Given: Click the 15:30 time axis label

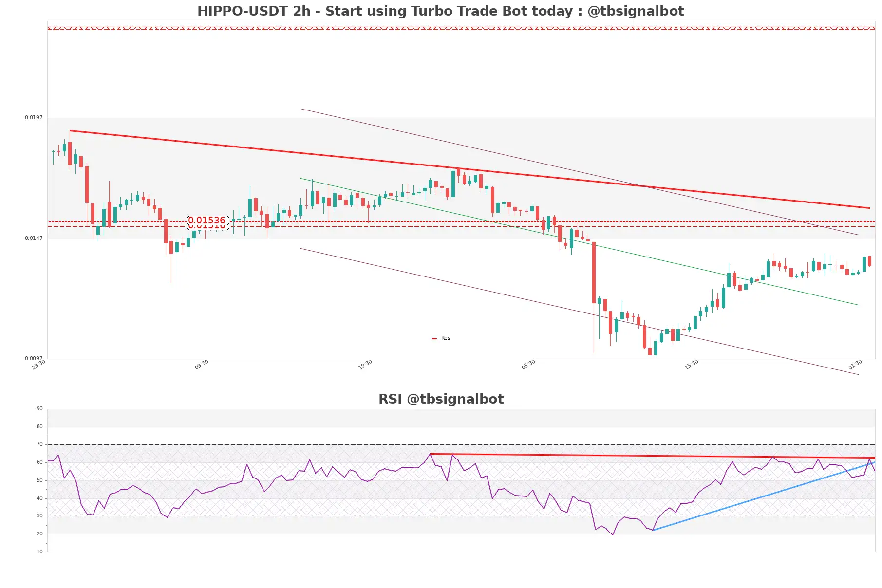Looking at the screenshot, I should point(692,365).
